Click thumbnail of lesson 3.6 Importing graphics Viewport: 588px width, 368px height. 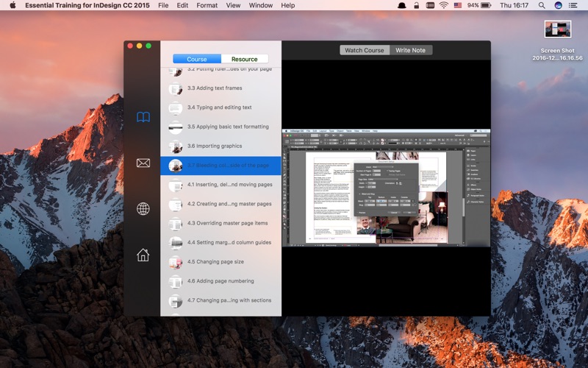click(175, 146)
